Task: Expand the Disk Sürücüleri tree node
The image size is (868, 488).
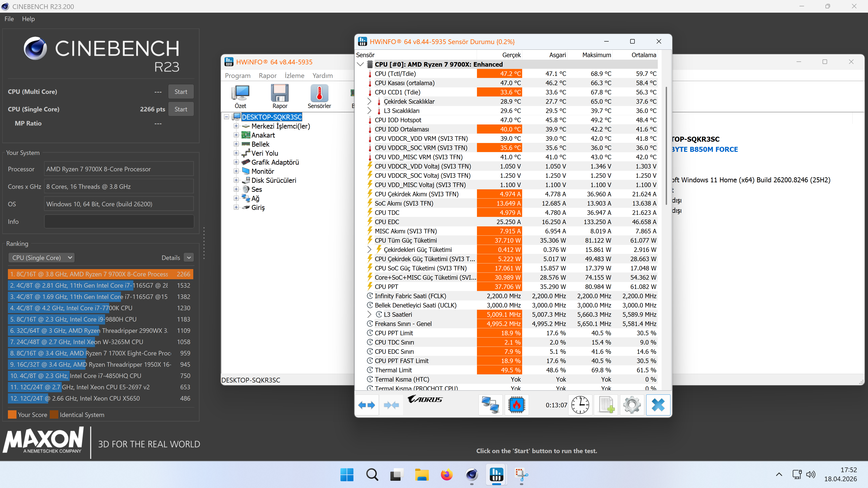Action: (236, 181)
